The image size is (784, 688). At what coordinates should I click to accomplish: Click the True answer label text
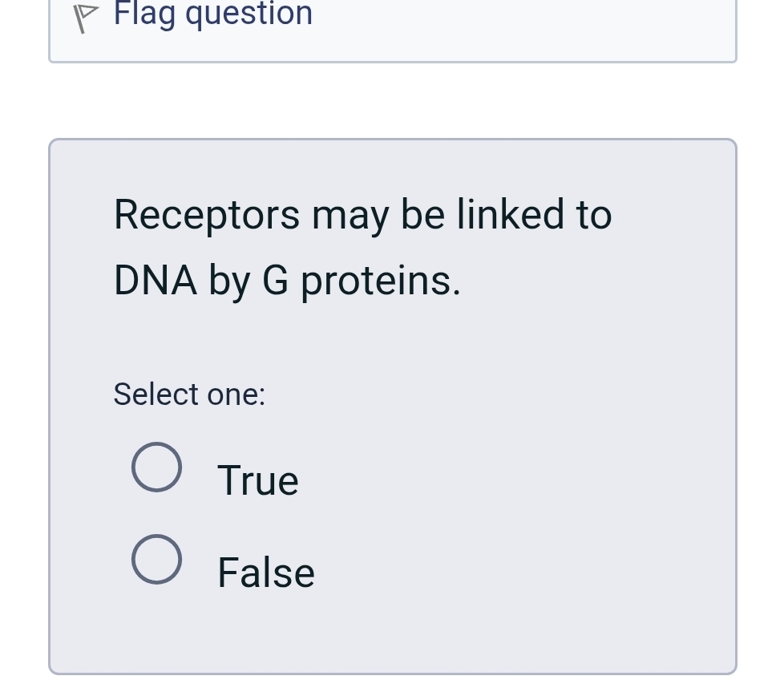[x=257, y=480]
